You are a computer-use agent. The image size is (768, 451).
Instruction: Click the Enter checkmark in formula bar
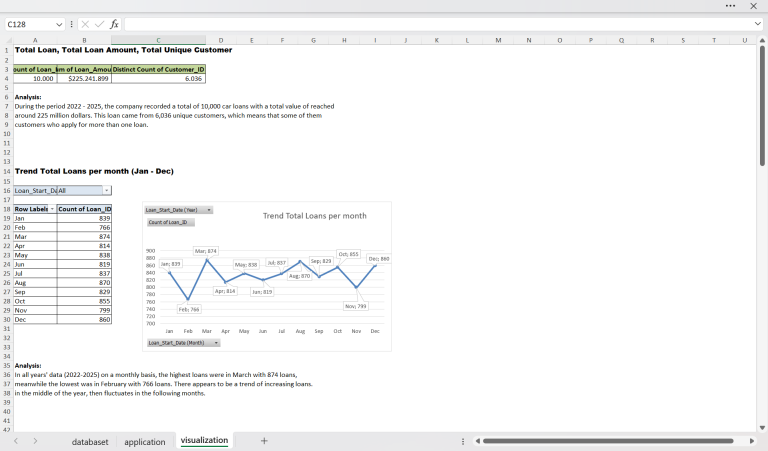tap(99, 23)
